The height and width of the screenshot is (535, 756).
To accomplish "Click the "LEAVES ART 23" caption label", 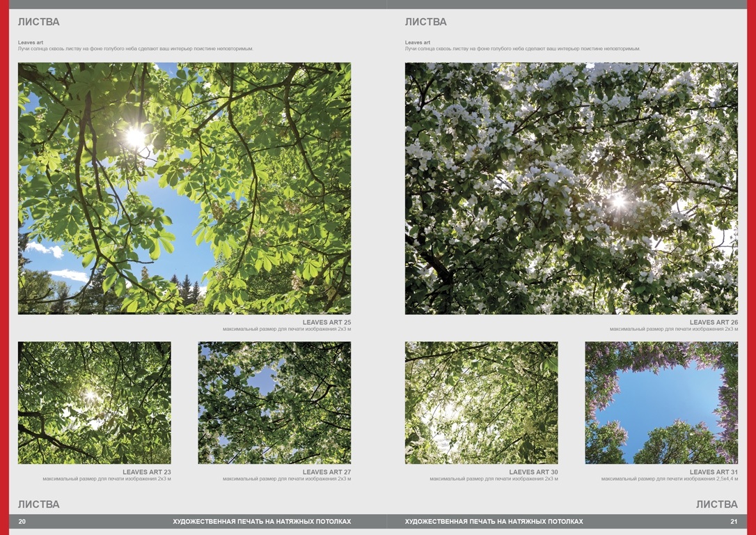I will (x=146, y=472).
